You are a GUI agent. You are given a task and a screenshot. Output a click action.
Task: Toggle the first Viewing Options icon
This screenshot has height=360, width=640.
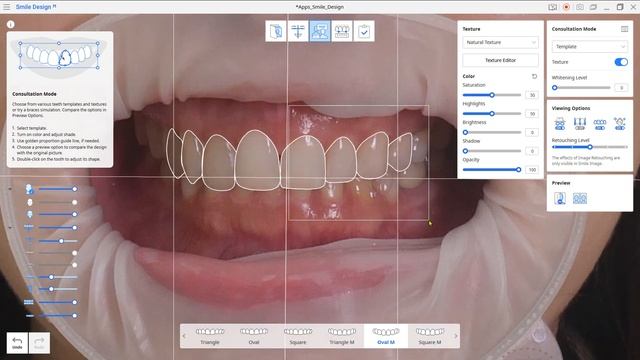(560, 123)
